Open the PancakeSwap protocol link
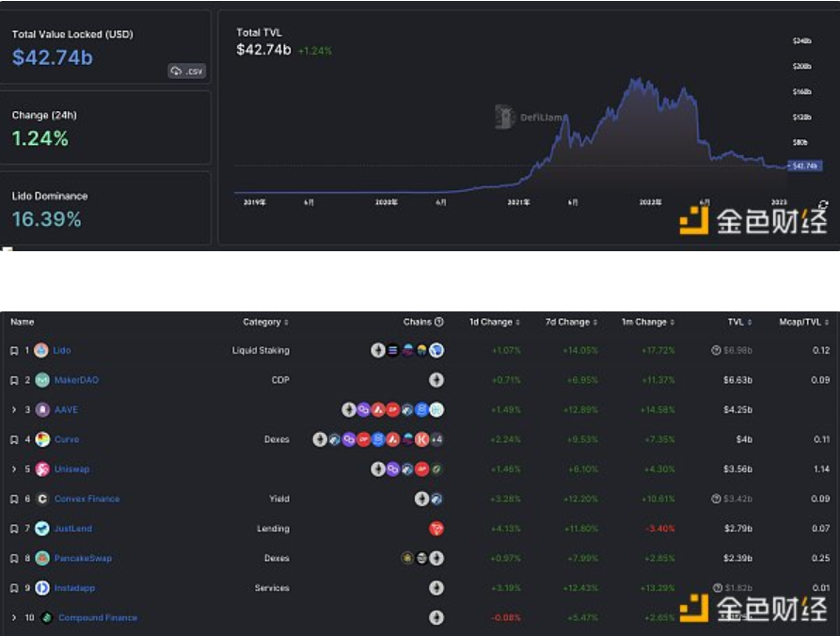 (x=83, y=558)
